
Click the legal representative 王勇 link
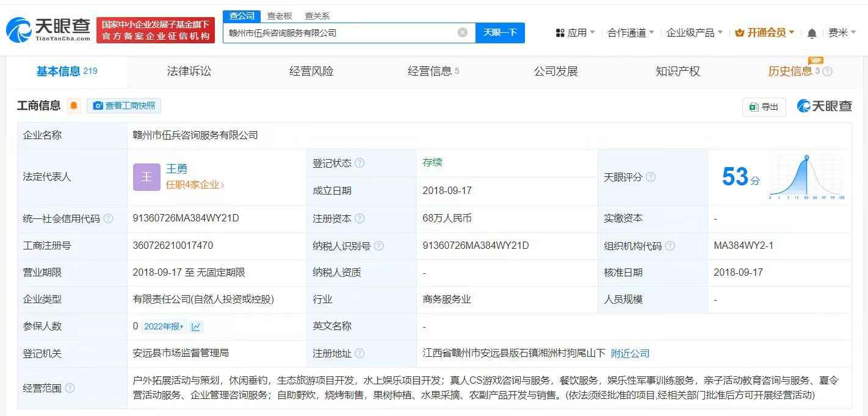point(177,169)
